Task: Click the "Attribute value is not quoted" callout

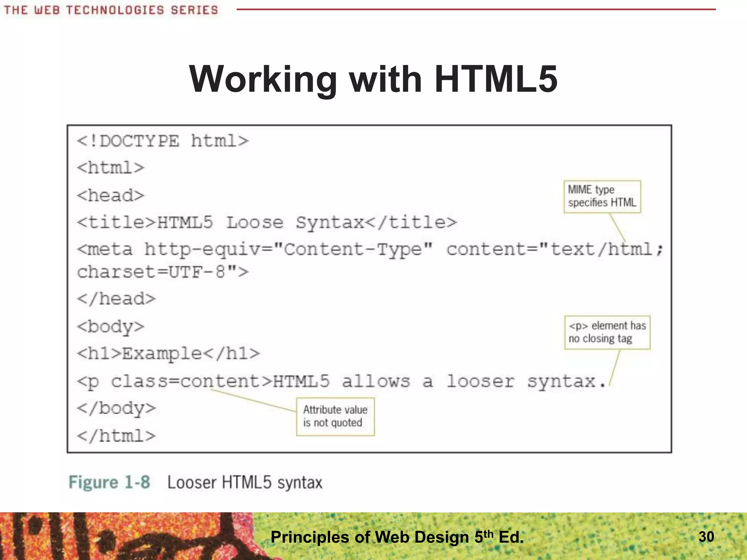Action: click(x=335, y=417)
